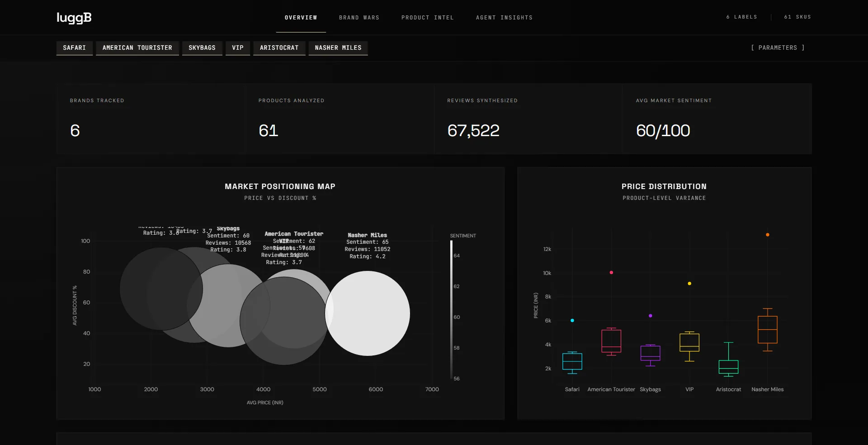Toggle the Nasher Miles brand filter chip
The height and width of the screenshot is (445, 868).
338,48
